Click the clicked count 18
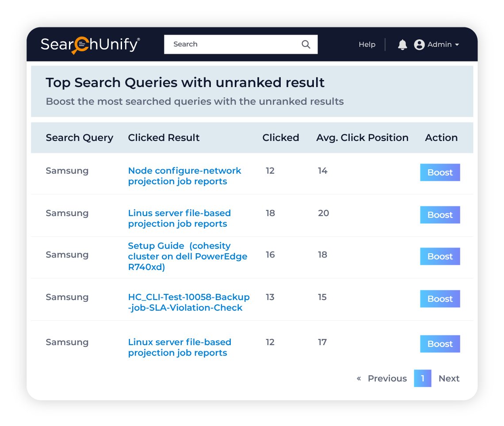The height and width of the screenshot is (426, 504). 270,213
